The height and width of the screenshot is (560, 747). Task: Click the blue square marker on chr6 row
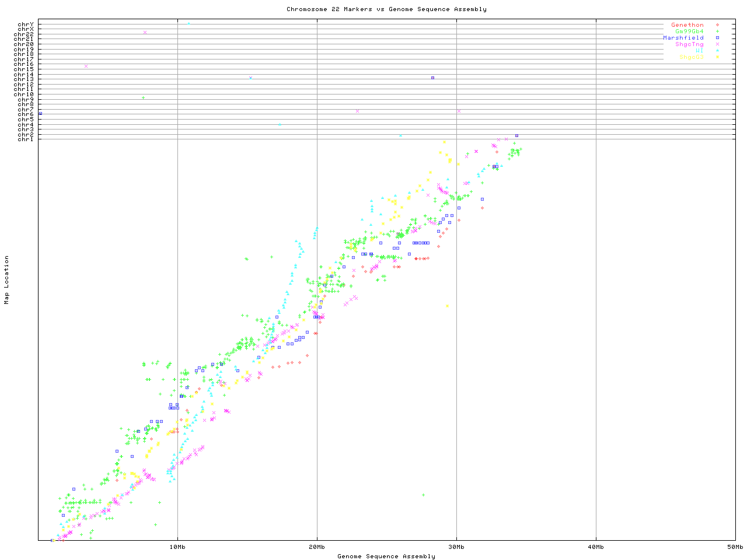click(40, 113)
